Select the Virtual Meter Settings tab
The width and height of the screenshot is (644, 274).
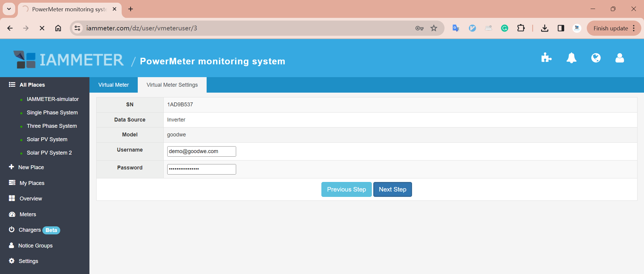click(172, 85)
